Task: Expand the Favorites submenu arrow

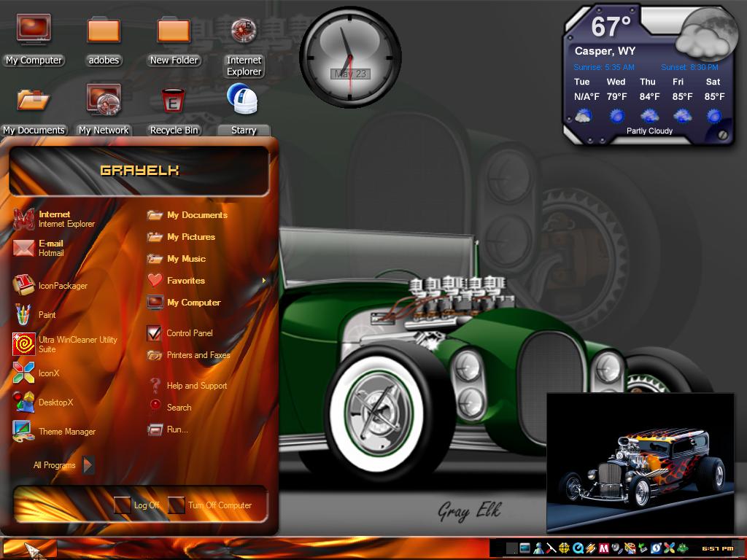Action: click(x=264, y=281)
